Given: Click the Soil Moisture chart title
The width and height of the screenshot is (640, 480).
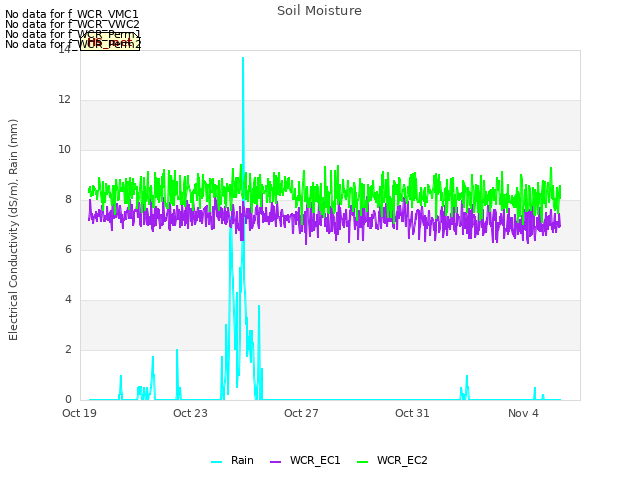Looking at the screenshot, I should pos(319,11).
